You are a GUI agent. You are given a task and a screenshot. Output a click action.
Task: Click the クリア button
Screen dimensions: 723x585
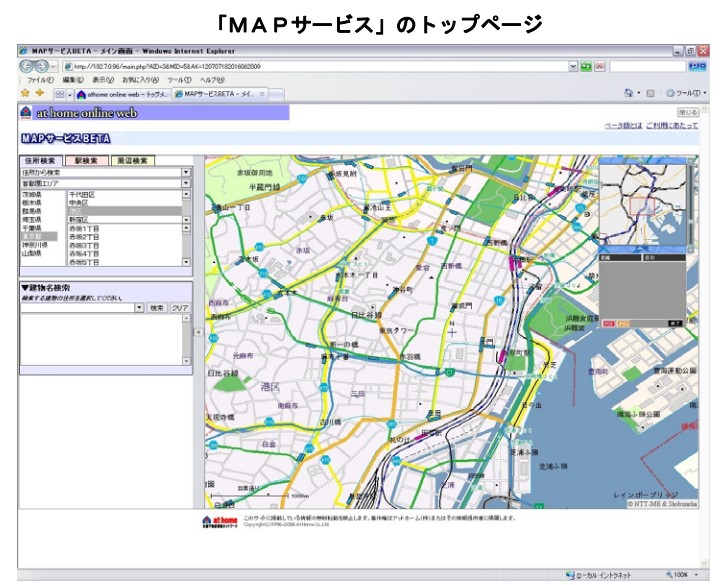tap(180, 307)
